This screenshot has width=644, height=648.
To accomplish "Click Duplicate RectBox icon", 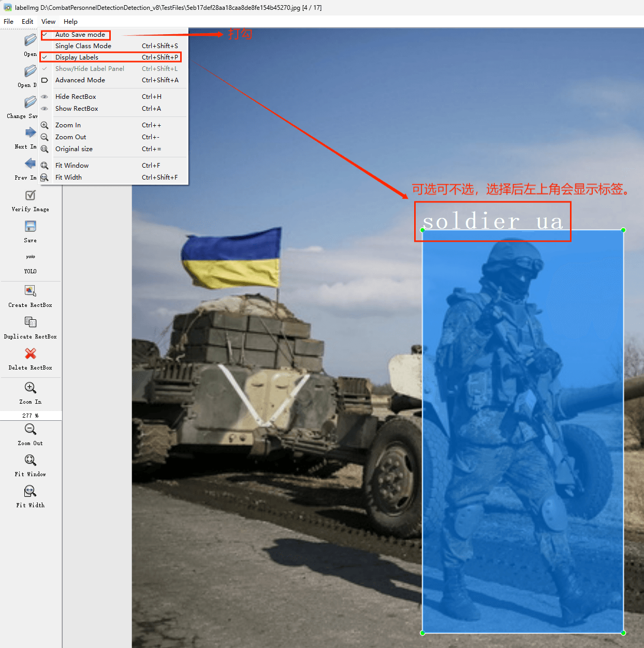I will (x=30, y=322).
